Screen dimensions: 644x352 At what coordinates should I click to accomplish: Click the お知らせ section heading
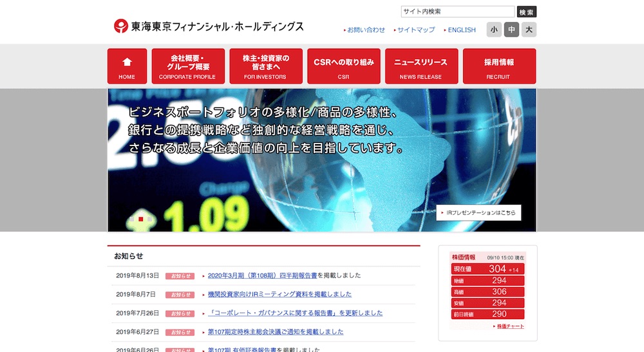(x=129, y=256)
